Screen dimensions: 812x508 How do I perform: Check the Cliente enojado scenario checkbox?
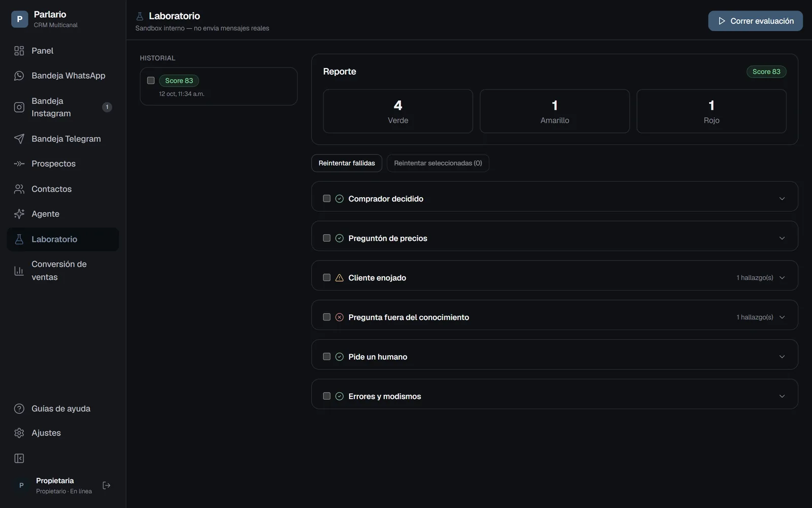coord(327,277)
